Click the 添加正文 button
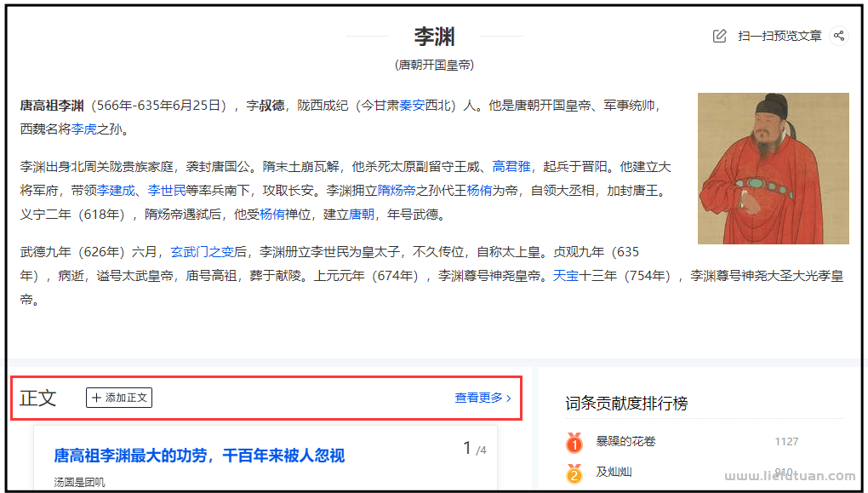This screenshot has height=493, width=868. [x=118, y=397]
